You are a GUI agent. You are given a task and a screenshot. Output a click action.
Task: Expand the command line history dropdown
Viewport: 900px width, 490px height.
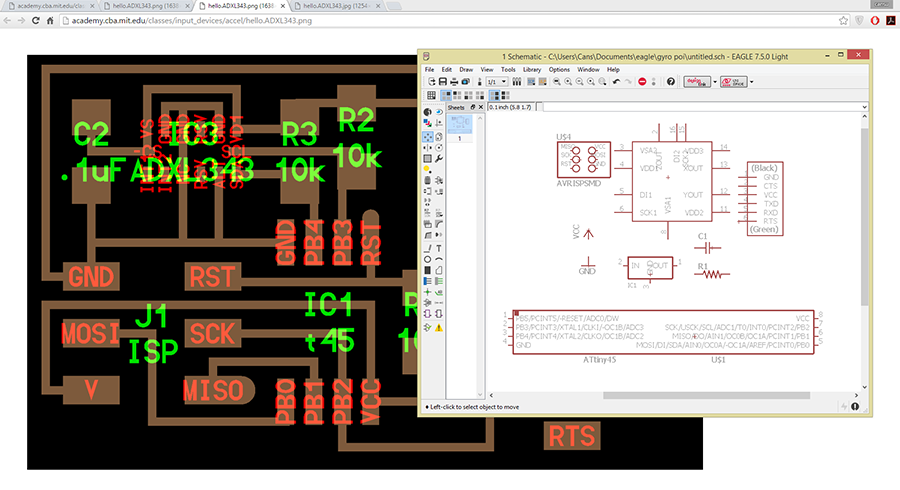864,107
